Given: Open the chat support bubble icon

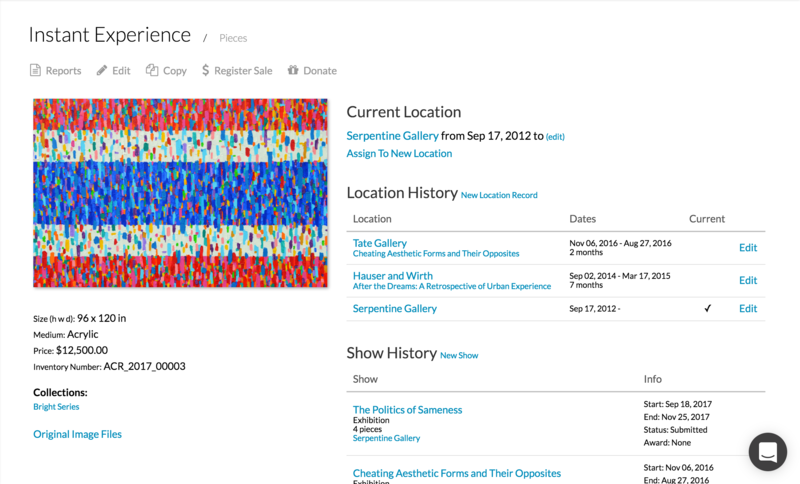Looking at the screenshot, I should pos(767,452).
